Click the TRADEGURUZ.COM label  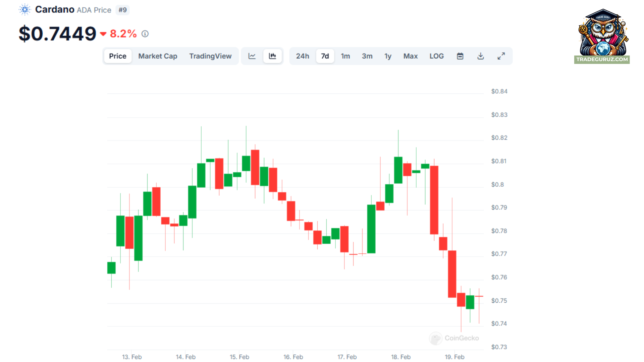[602, 59]
